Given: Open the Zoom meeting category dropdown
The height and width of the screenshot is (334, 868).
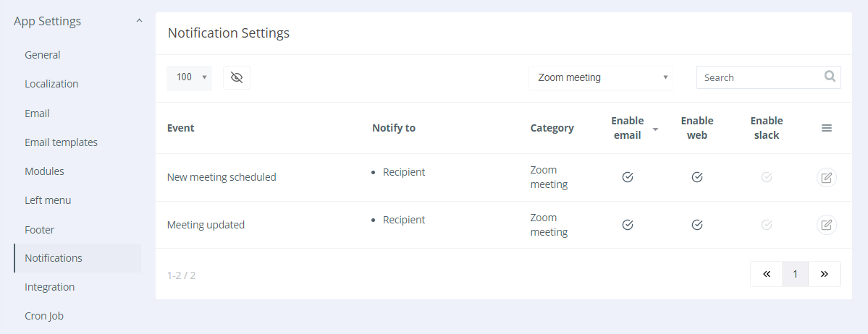Looking at the screenshot, I should coord(601,77).
